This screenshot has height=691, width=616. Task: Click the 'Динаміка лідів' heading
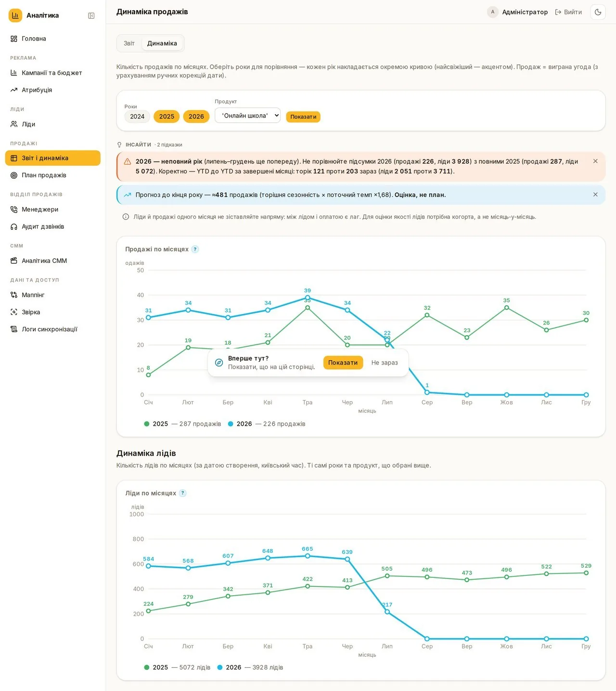pyautogui.click(x=146, y=453)
